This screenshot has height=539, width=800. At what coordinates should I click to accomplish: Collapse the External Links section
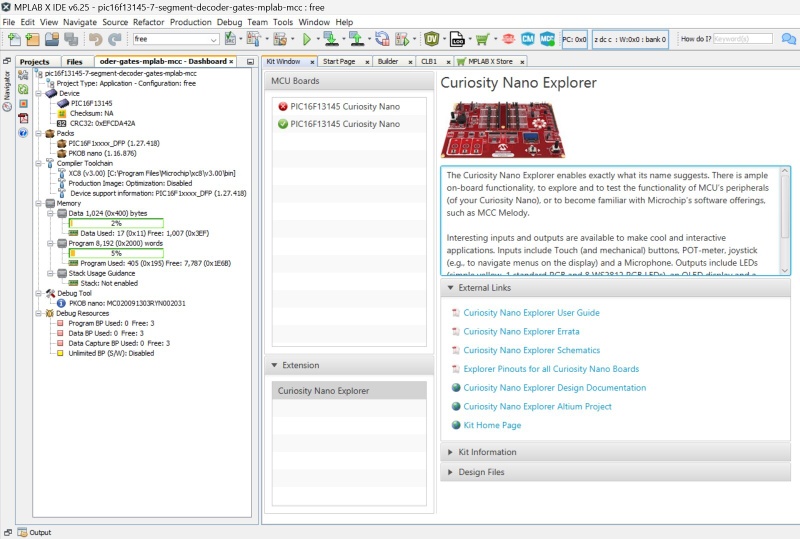pyautogui.click(x=451, y=288)
